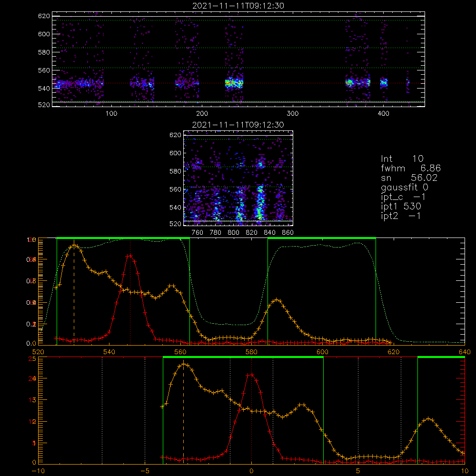Click x-axis label 840 on middle panel

pyautogui.click(x=269, y=233)
